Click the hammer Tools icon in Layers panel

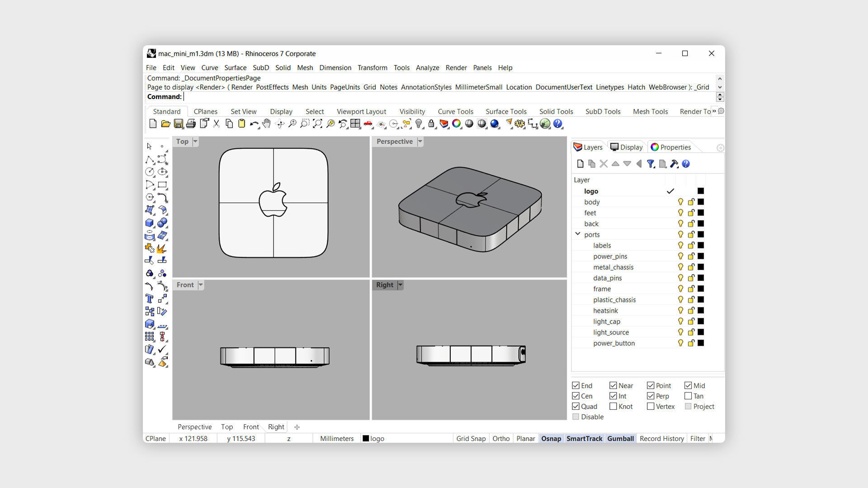674,164
